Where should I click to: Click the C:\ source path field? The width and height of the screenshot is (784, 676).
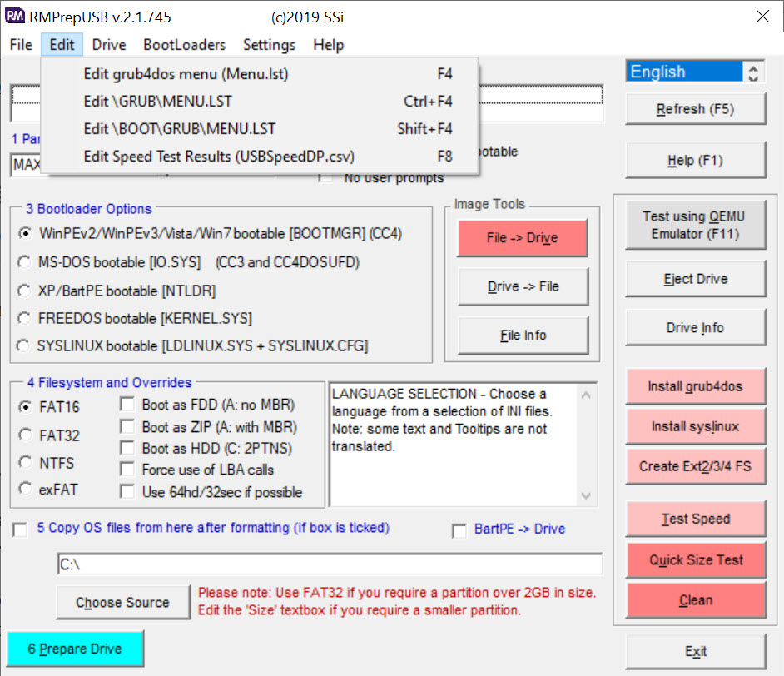point(330,564)
